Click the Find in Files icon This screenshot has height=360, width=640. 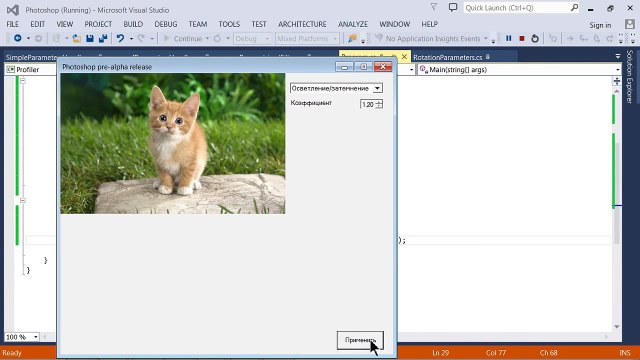(x=352, y=39)
